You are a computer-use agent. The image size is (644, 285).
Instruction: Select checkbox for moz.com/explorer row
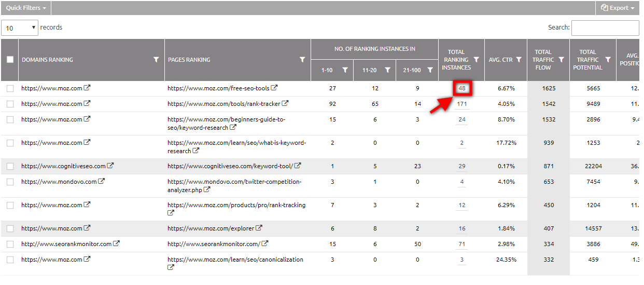pos(10,229)
